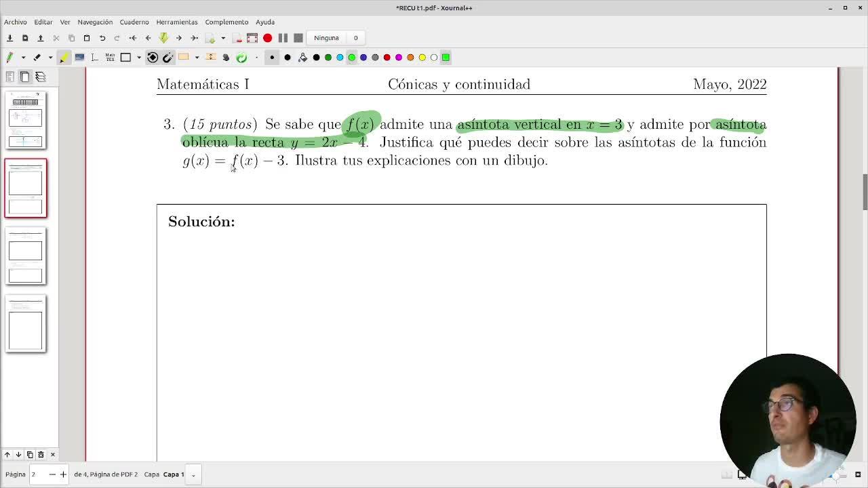
Task: Toggle the snapping magnet tool
Action: coord(168,58)
